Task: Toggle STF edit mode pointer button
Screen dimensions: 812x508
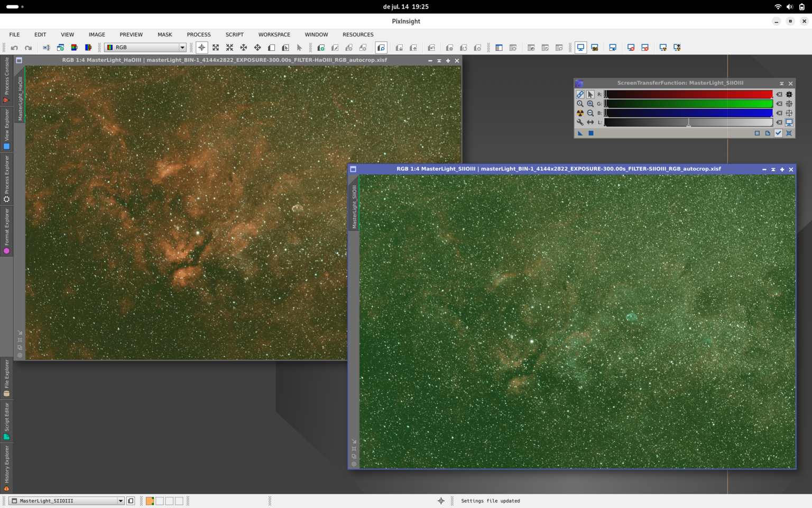Action: (x=590, y=94)
